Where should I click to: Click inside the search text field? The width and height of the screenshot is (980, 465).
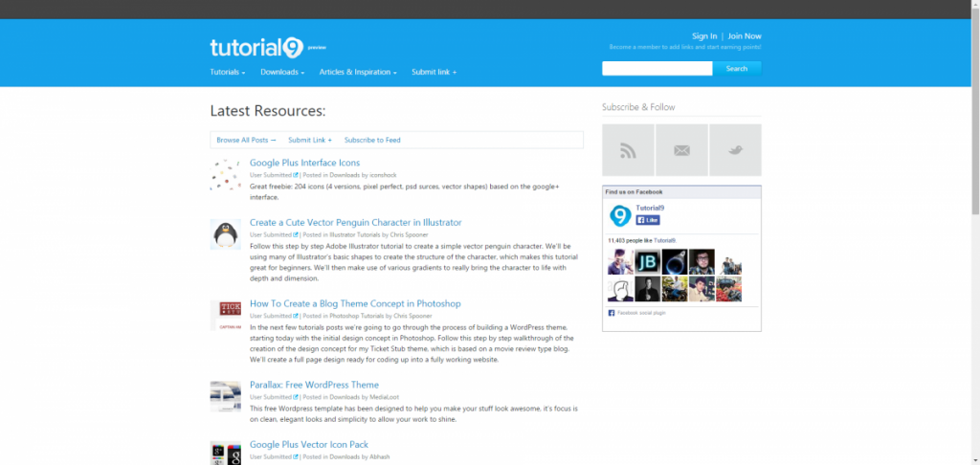[657, 68]
